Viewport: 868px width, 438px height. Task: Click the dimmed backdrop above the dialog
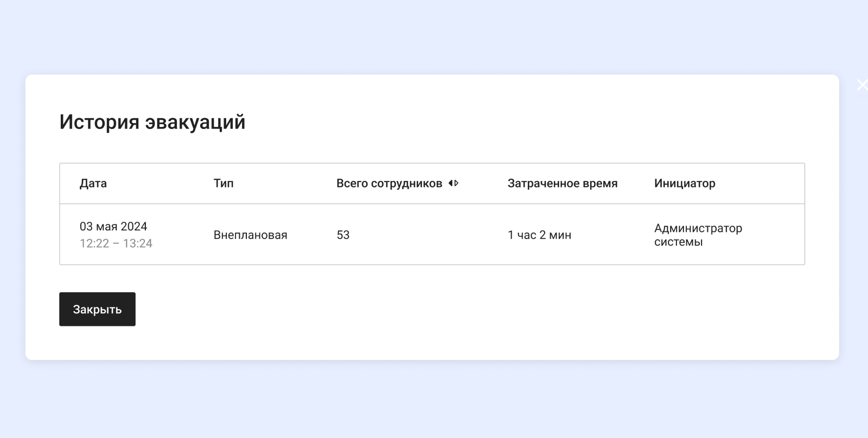434,35
